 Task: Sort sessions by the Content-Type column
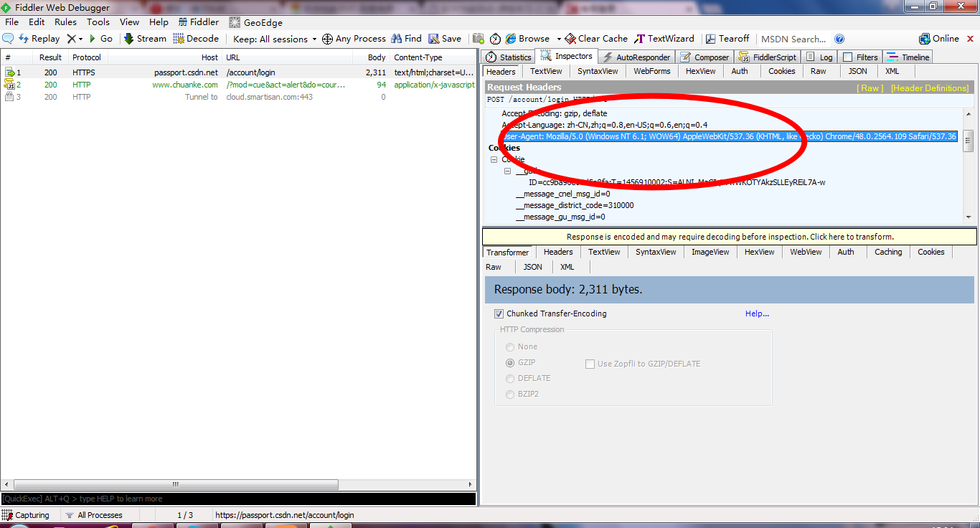[x=433, y=57]
